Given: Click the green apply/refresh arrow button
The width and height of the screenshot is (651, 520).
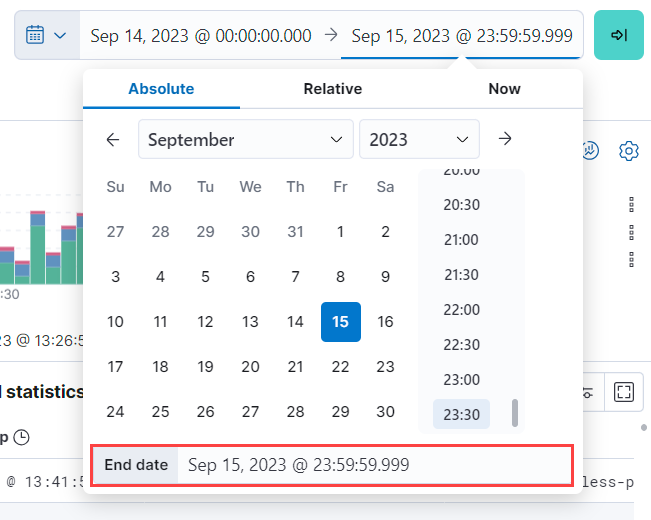Looking at the screenshot, I should tap(618, 35).
